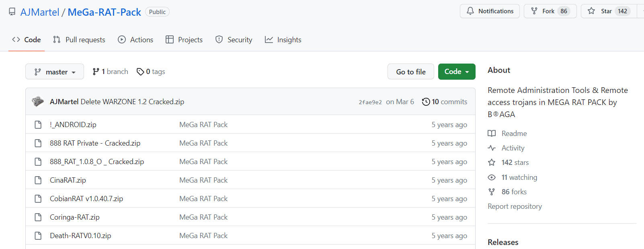Expand the master branch dropdown
The height and width of the screenshot is (249, 644).
(55, 72)
